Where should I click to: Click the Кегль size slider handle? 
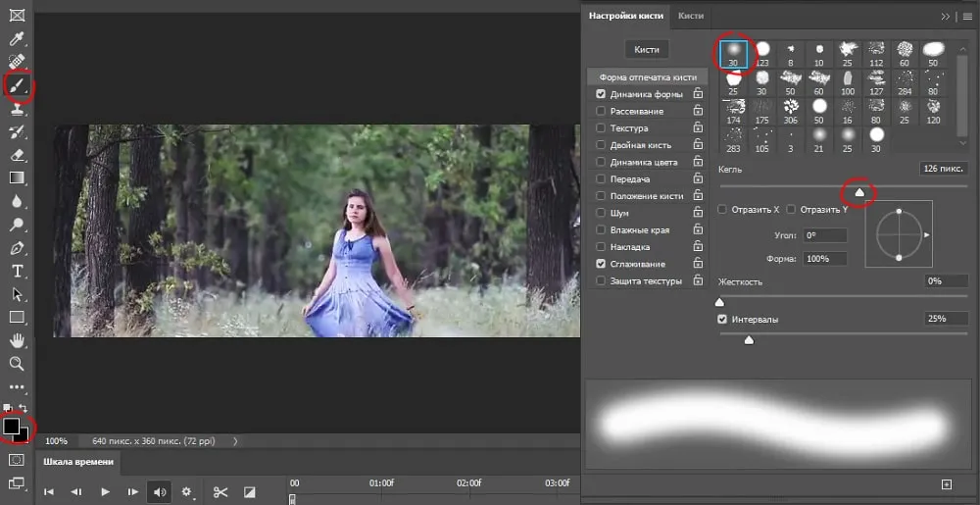pyautogui.click(x=859, y=193)
